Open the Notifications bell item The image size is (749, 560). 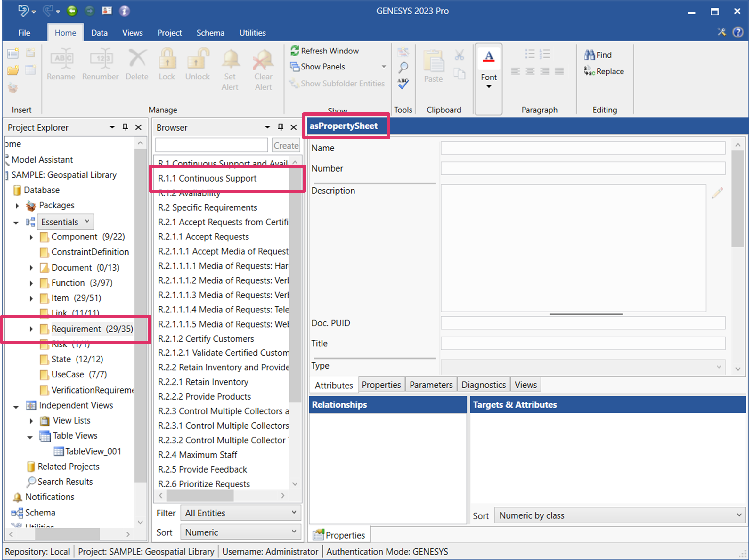click(x=49, y=497)
